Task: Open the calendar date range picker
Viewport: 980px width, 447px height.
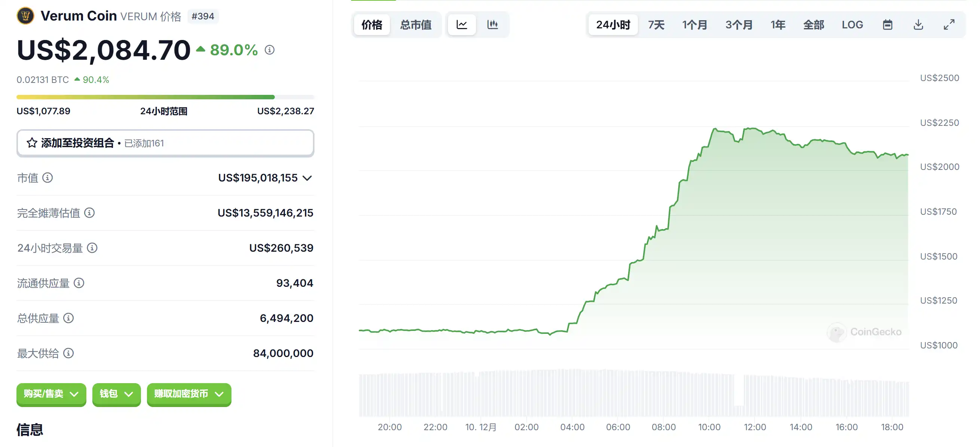Action: point(887,25)
